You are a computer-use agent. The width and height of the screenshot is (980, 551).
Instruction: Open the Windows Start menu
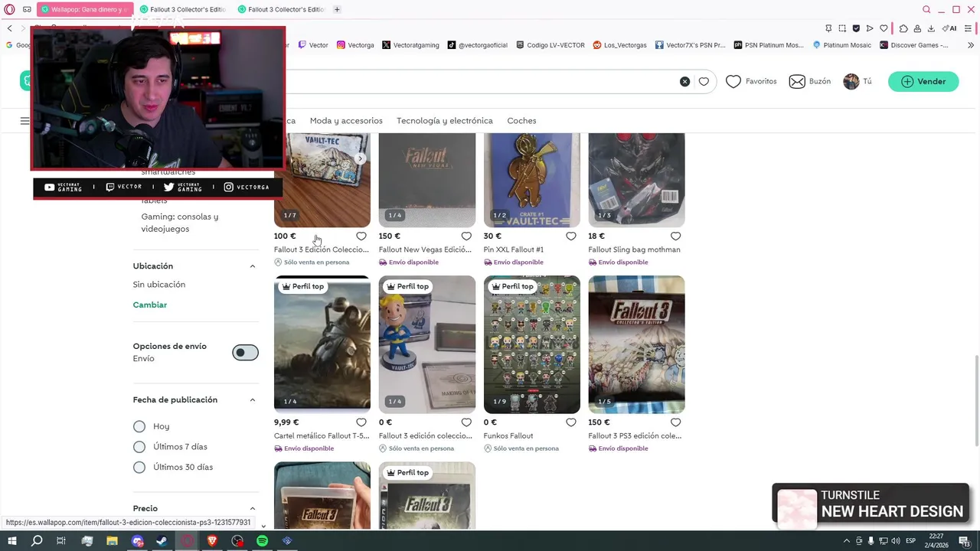[11, 541]
